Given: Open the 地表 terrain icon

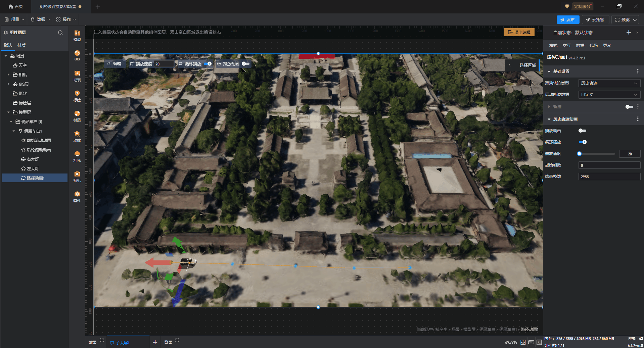Looking at the screenshot, I should [x=77, y=76].
